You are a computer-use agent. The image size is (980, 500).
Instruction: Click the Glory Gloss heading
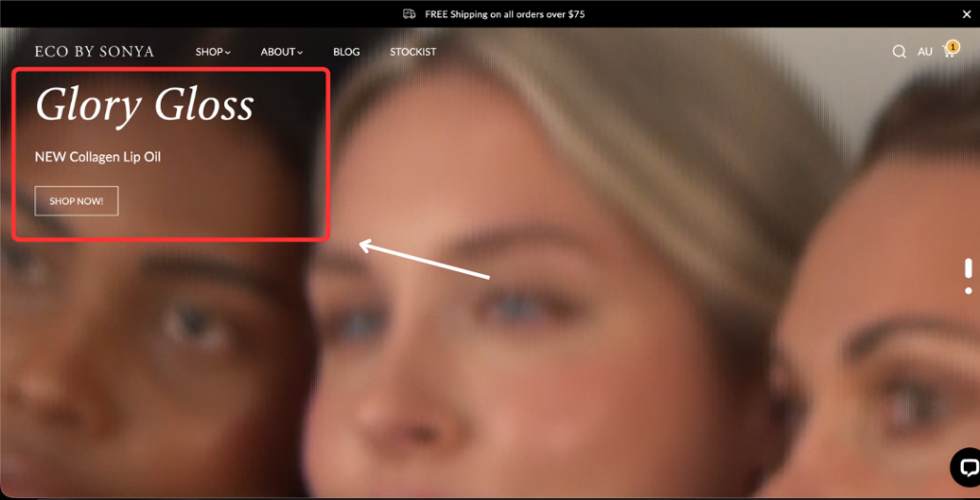point(145,103)
